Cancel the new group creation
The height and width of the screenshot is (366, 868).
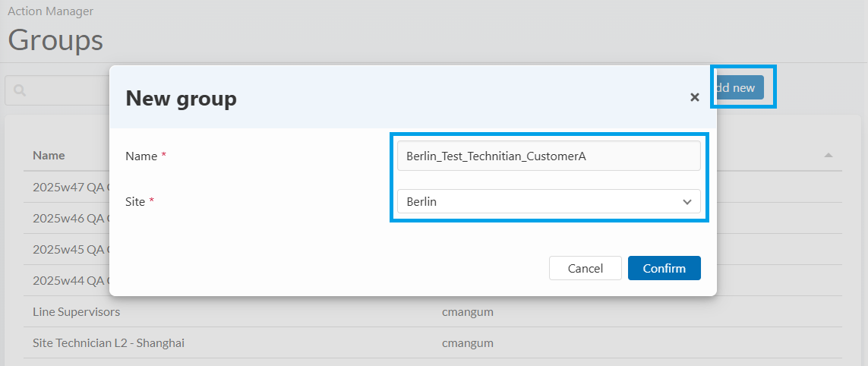586,268
